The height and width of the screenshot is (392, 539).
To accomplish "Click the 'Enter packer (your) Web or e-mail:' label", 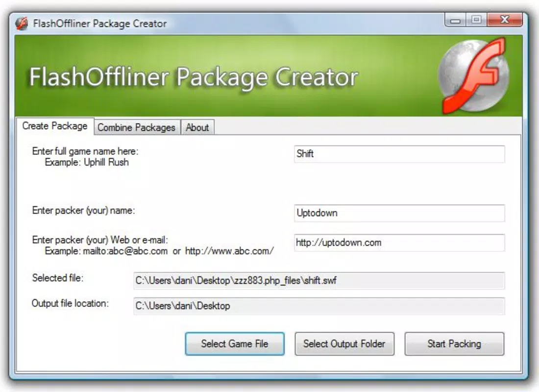I will point(100,240).
